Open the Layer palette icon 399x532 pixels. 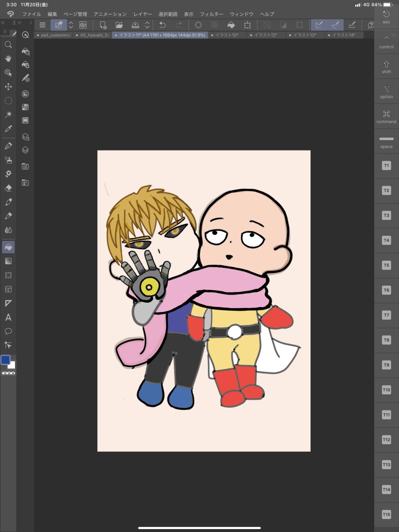[25, 150]
